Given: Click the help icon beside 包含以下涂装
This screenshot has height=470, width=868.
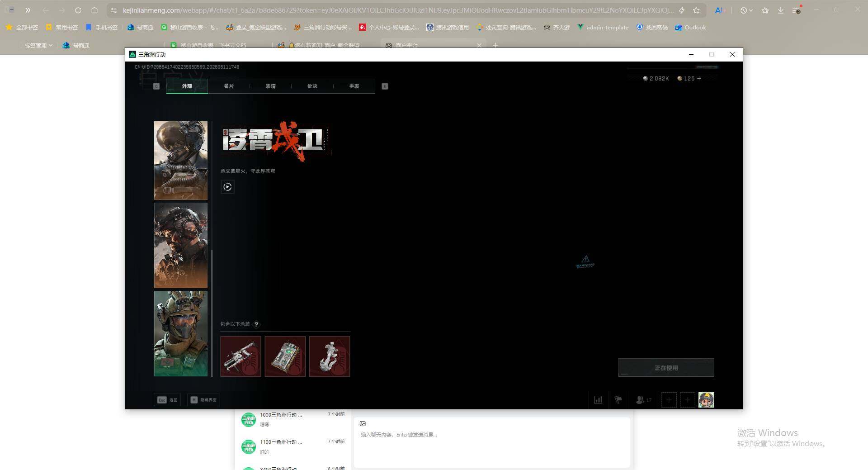Looking at the screenshot, I should click(256, 324).
